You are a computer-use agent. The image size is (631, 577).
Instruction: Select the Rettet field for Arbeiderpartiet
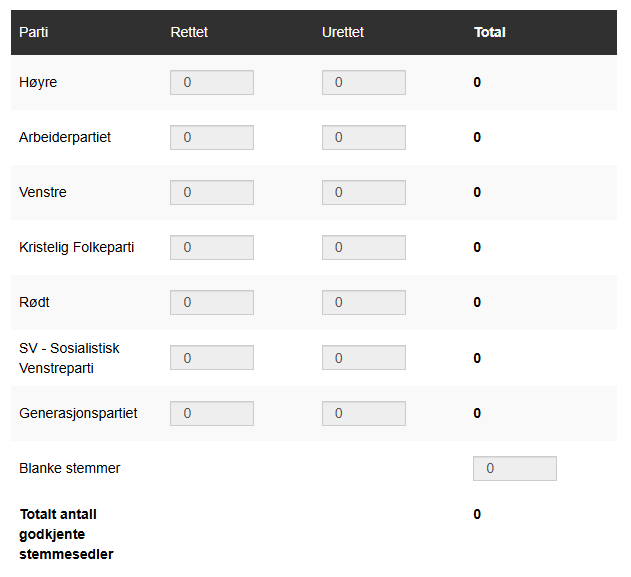coord(212,138)
